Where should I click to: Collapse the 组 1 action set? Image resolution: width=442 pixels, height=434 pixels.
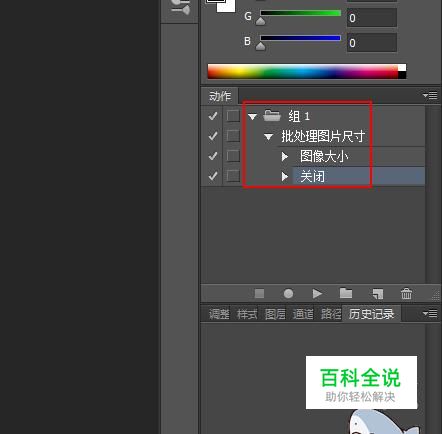(x=252, y=117)
